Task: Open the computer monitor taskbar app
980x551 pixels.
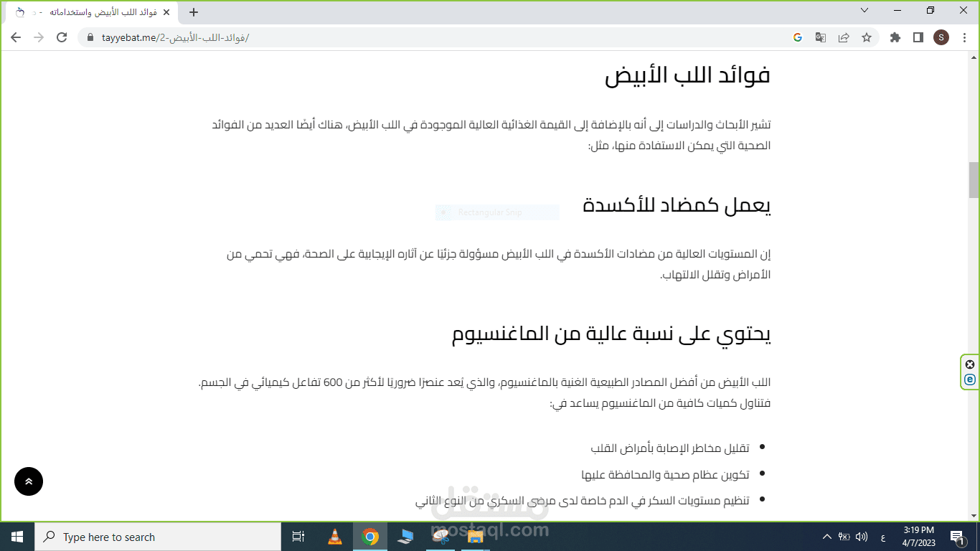Action: point(405,537)
